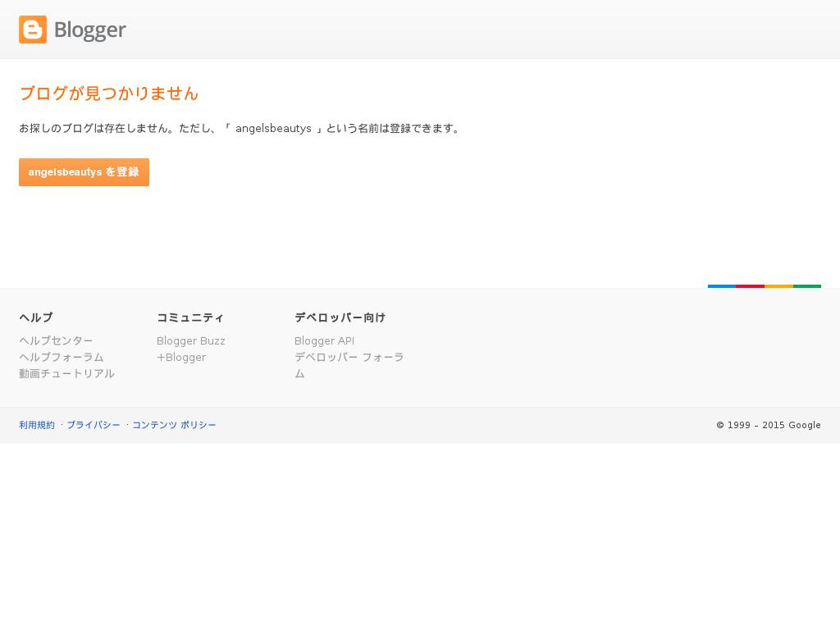The image size is (840, 630).
Task: Click the お探しのブログは存在しません message
Action: [x=240, y=129]
